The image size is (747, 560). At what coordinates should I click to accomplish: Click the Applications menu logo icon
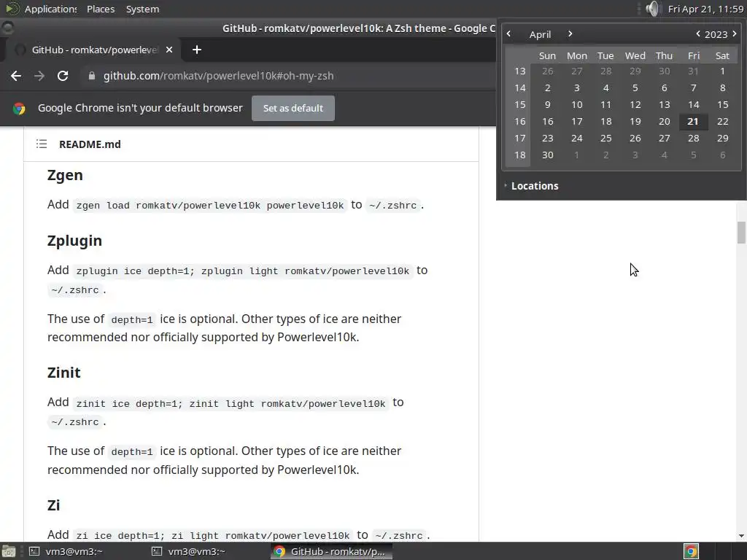coord(12,9)
